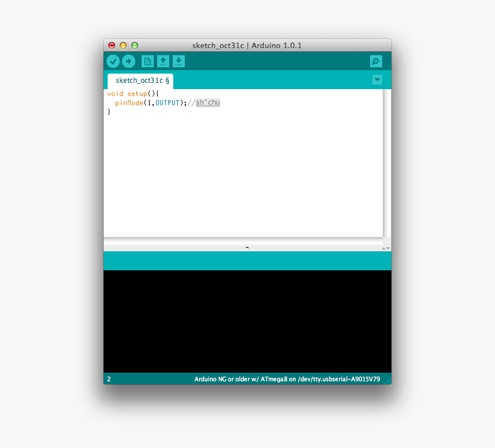Click the line number 2 indicator

(x=108, y=379)
